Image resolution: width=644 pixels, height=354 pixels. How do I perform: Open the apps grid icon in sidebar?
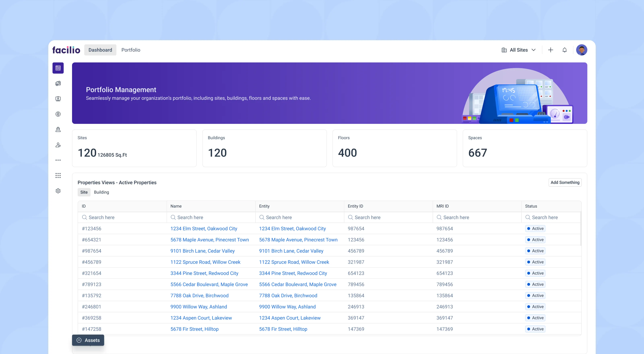tap(58, 175)
